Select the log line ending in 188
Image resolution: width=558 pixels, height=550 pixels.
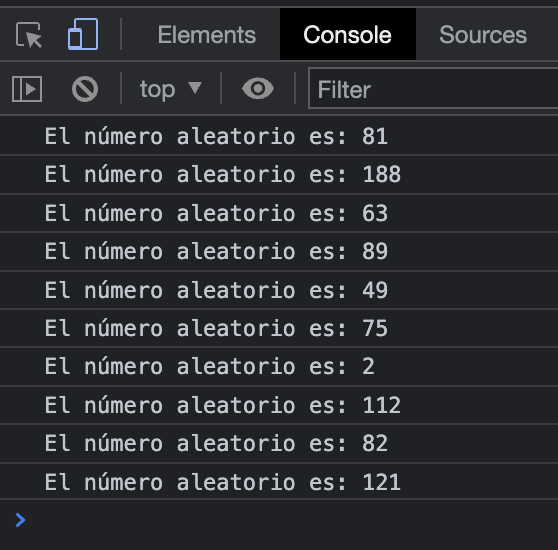tap(279, 175)
